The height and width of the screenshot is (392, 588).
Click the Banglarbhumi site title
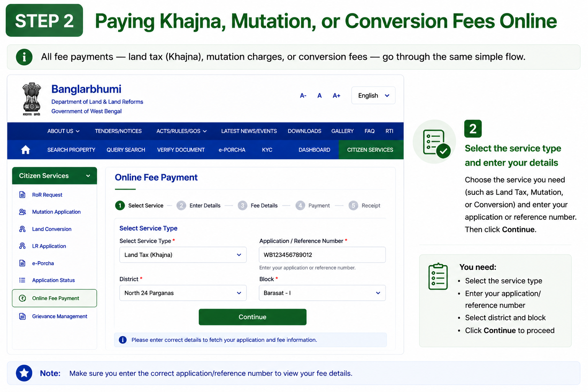pyautogui.click(x=87, y=89)
